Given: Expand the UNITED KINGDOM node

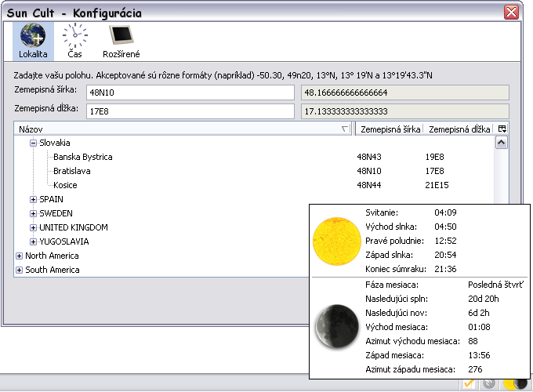Looking at the screenshot, I should 33,228.
